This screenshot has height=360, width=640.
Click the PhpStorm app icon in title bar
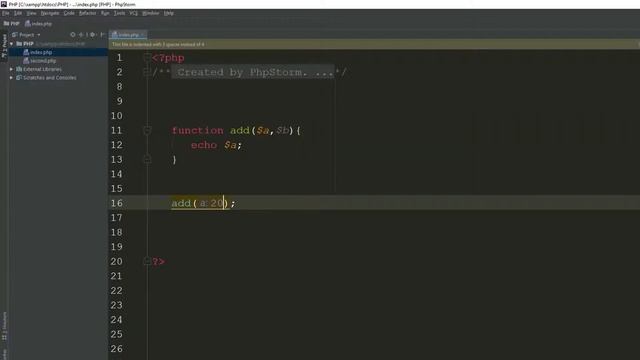click(x=4, y=4)
